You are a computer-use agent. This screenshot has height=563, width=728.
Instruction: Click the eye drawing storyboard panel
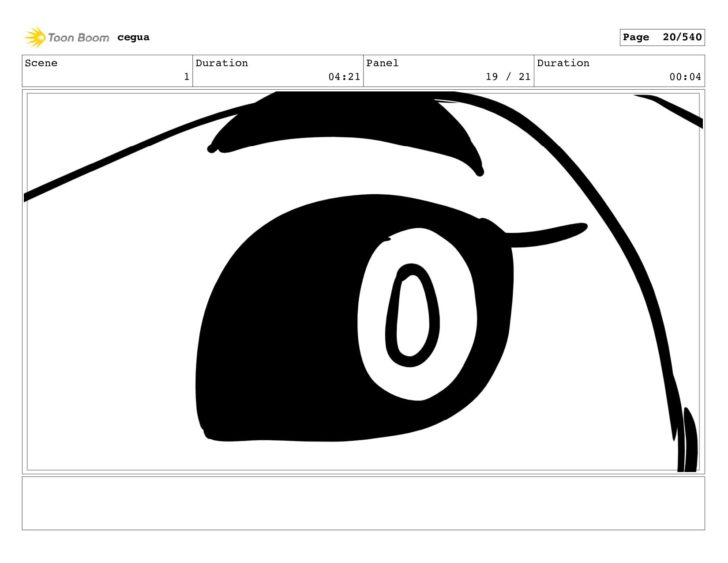(363, 282)
